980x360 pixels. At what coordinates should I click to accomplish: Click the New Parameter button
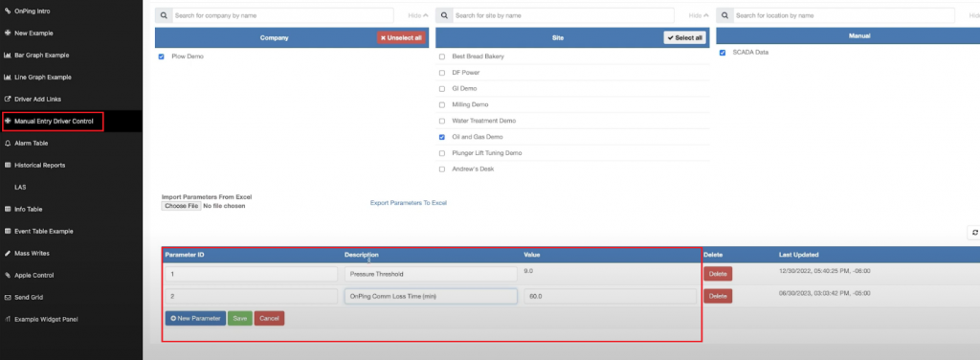(x=195, y=318)
